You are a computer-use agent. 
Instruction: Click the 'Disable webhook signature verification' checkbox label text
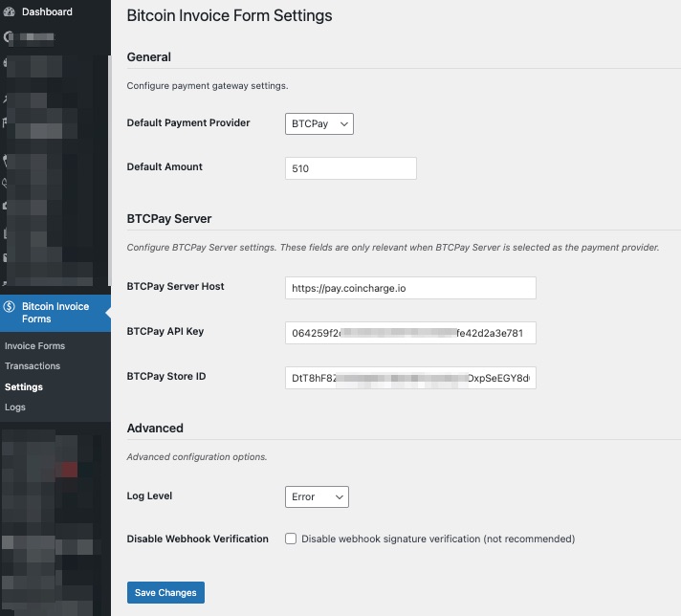437,539
